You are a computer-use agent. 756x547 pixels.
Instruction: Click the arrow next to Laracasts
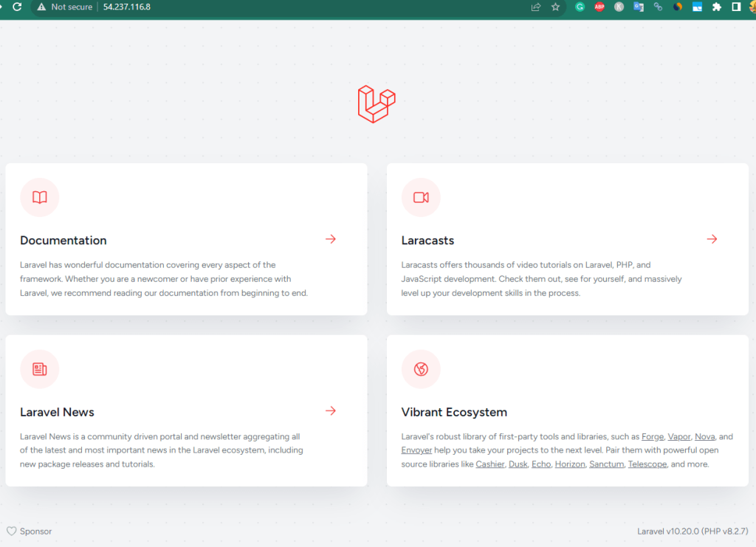click(712, 238)
